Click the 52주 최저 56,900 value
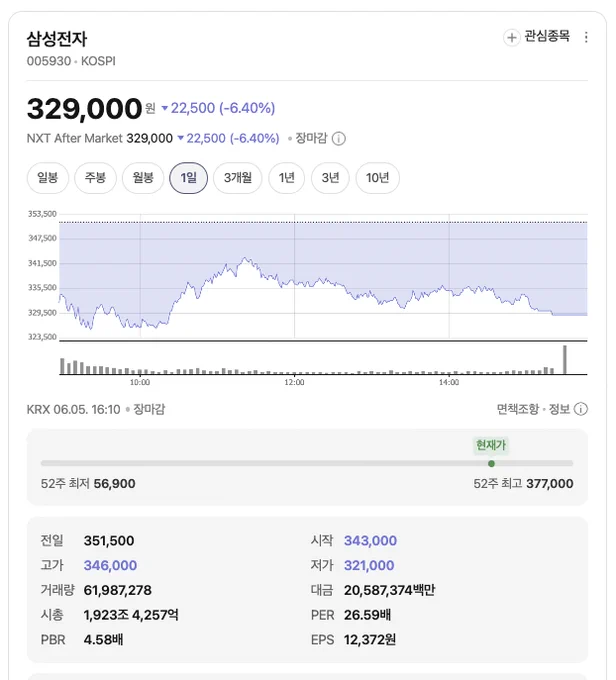The height and width of the screenshot is (680, 616). (x=115, y=484)
